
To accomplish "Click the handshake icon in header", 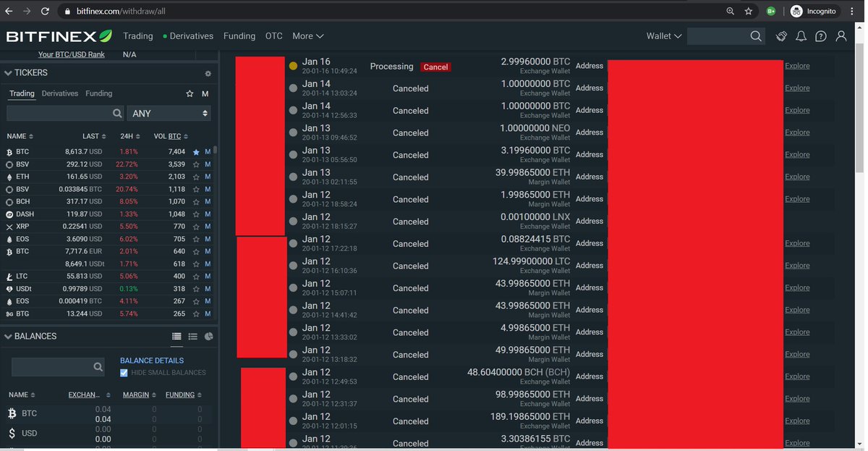I will tap(781, 36).
